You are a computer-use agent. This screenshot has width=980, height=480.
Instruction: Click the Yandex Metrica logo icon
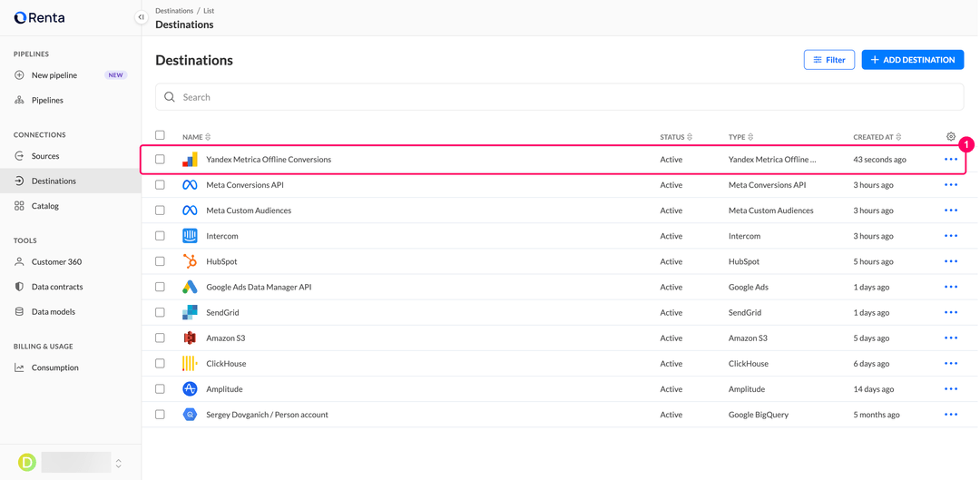[190, 160]
